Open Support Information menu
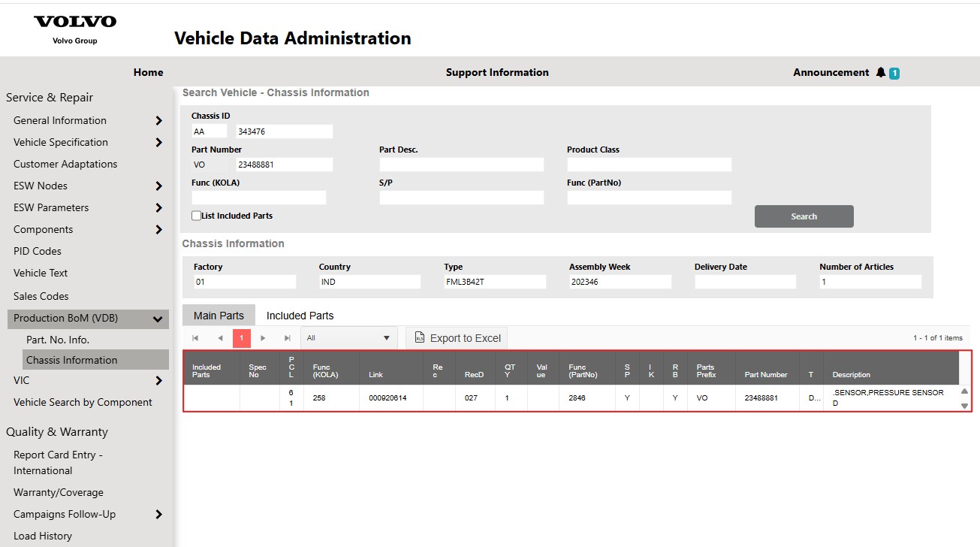This screenshot has width=980, height=547. (497, 73)
